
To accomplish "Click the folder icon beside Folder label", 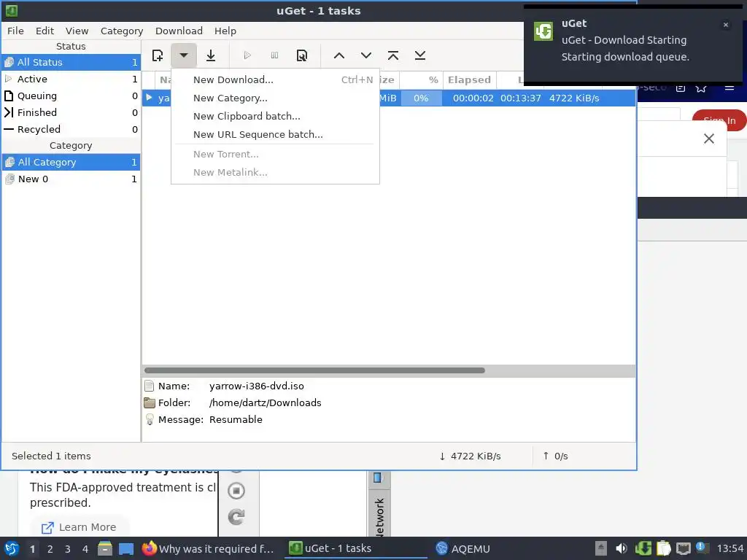I will [x=150, y=402].
